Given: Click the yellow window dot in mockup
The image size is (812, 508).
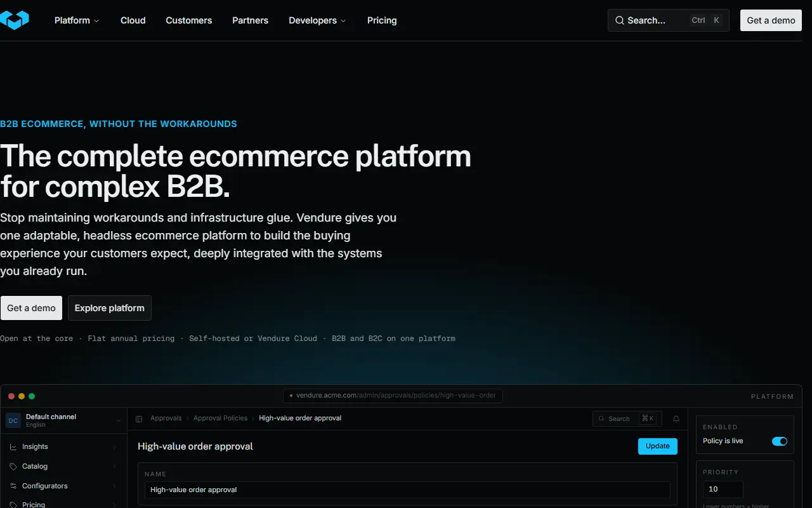Looking at the screenshot, I should pyautogui.click(x=22, y=396).
